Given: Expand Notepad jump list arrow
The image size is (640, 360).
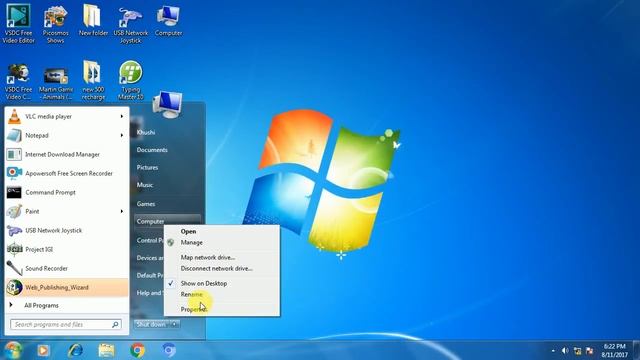Looking at the screenshot, I should coord(122,135).
